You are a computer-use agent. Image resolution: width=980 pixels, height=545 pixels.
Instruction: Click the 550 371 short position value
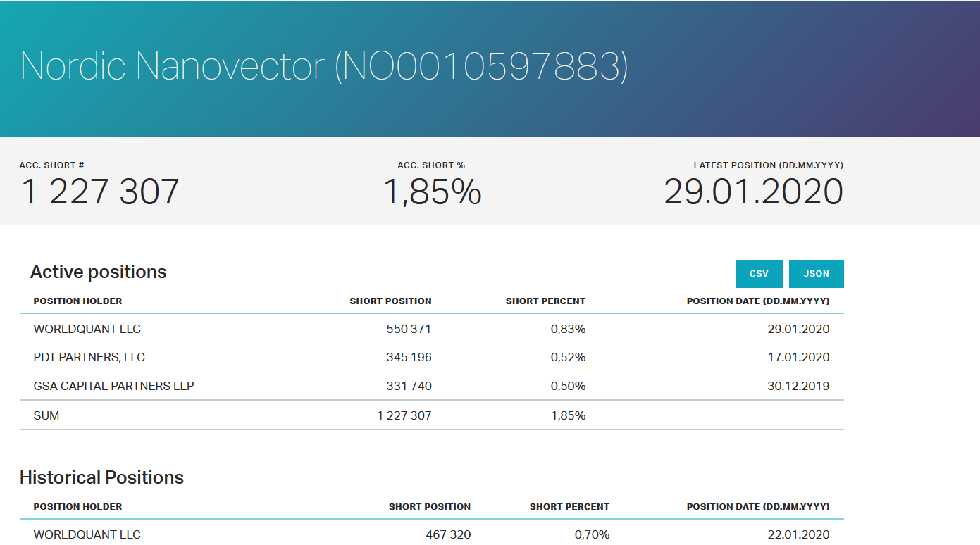pos(409,329)
